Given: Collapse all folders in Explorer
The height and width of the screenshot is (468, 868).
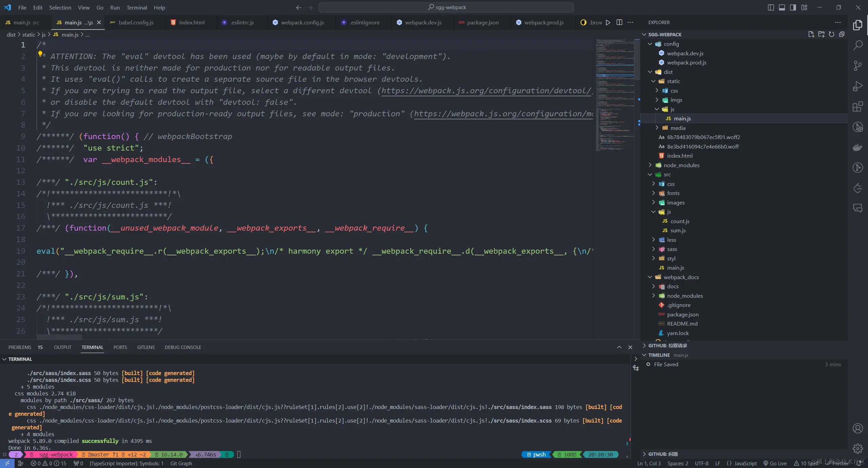Looking at the screenshot, I should coord(842,34).
